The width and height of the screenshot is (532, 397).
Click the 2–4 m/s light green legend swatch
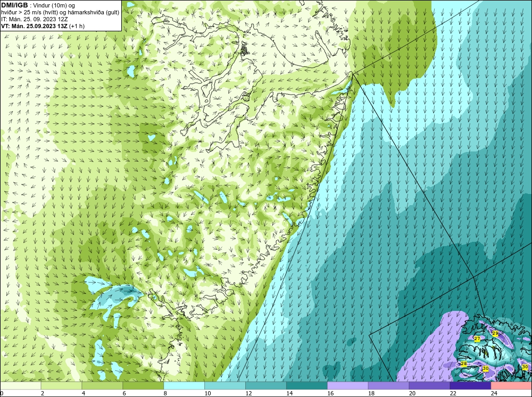(61, 386)
